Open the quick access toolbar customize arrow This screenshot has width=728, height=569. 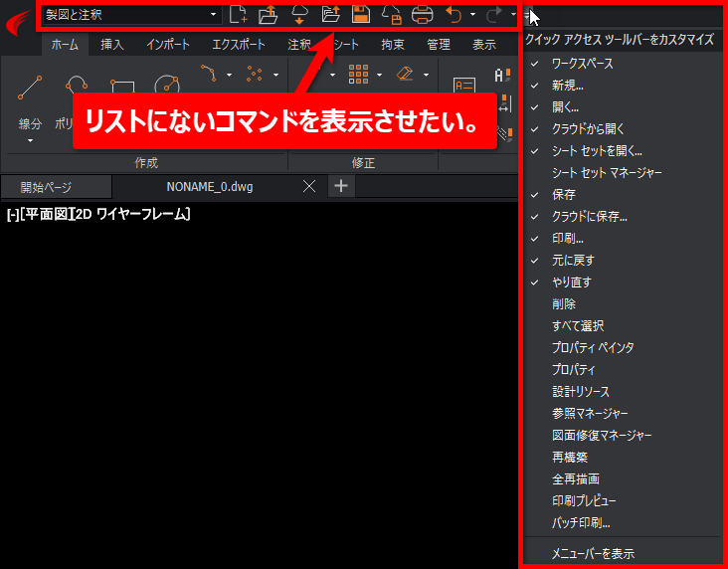(528, 15)
